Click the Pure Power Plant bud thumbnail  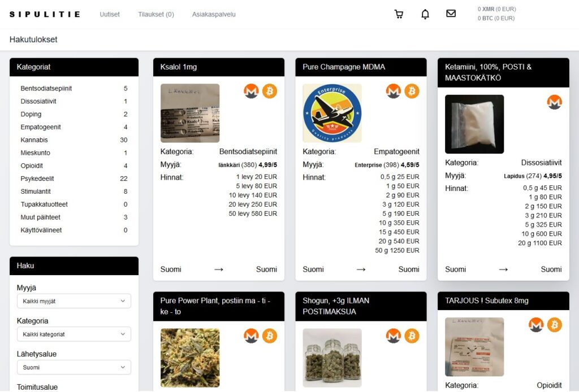point(190,358)
